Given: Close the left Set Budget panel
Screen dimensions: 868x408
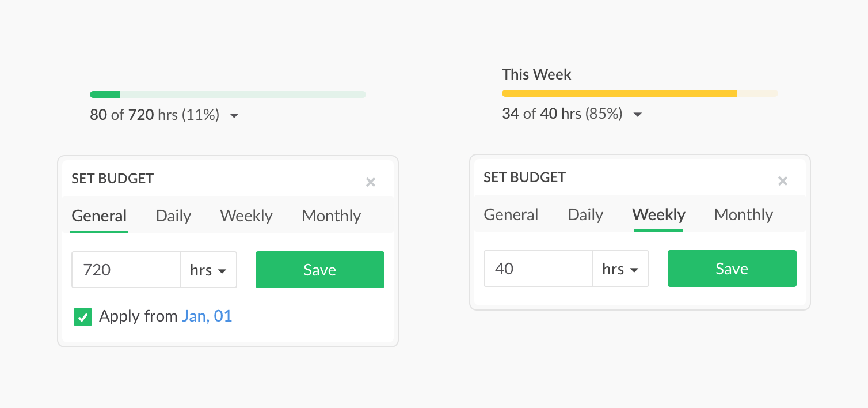Looking at the screenshot, I should coord(371,182).
